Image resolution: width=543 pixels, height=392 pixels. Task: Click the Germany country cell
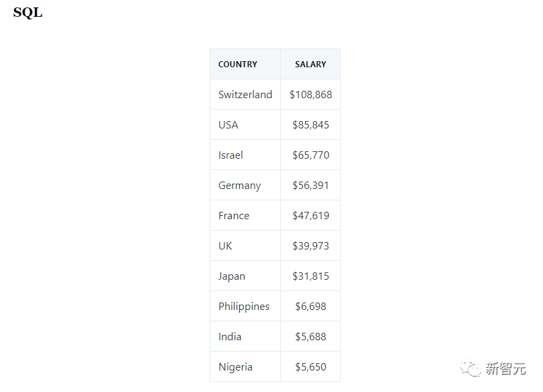pos(239,186)
